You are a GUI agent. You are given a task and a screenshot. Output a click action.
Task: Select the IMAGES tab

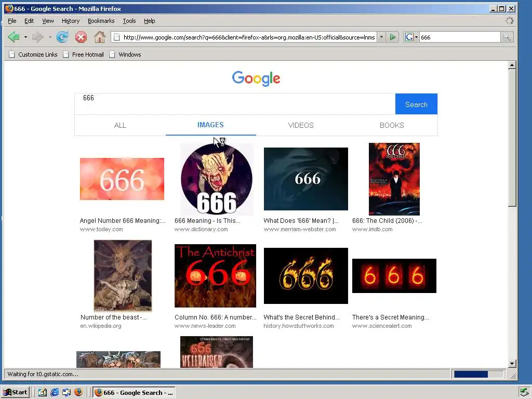(x=211, y=125)
